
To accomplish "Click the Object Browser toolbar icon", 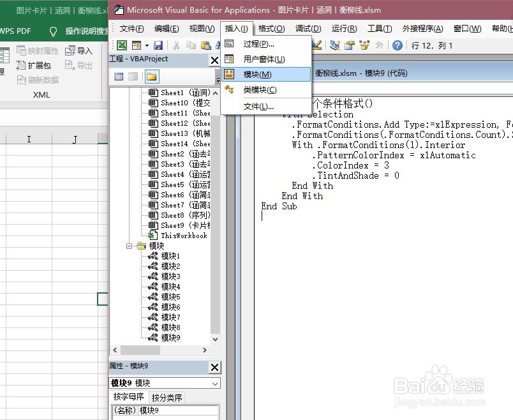I will [364, 45].
